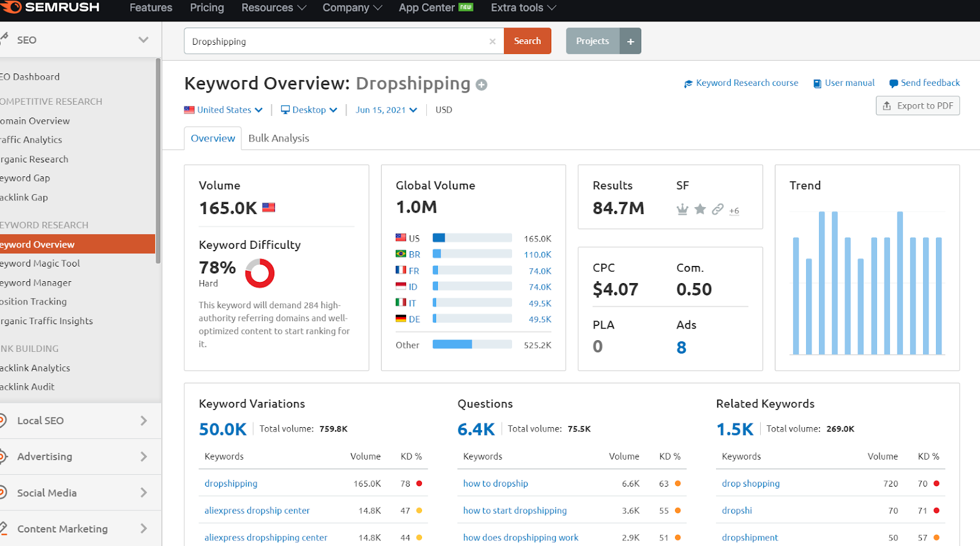Image resolution: width=980 pixels, height=546 pixels.
Task: Expand the Advertising section
Action: pyautogui.click(x=144, y=457)
